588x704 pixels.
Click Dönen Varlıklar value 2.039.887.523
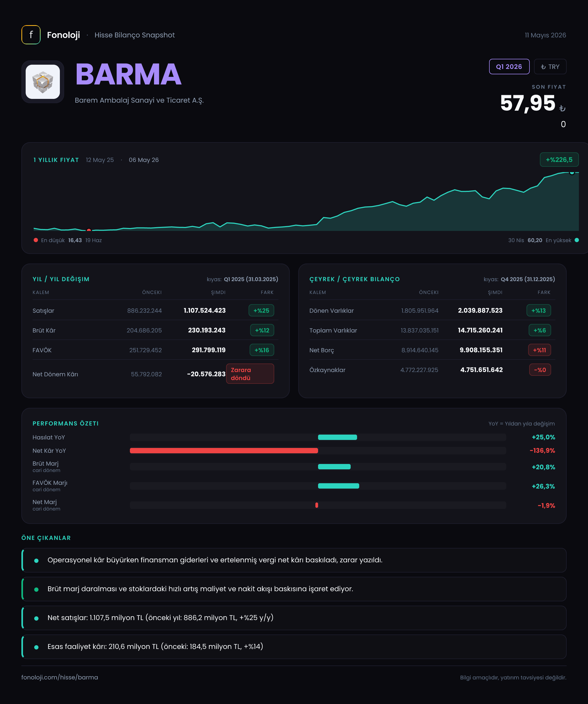pos(480,310)
